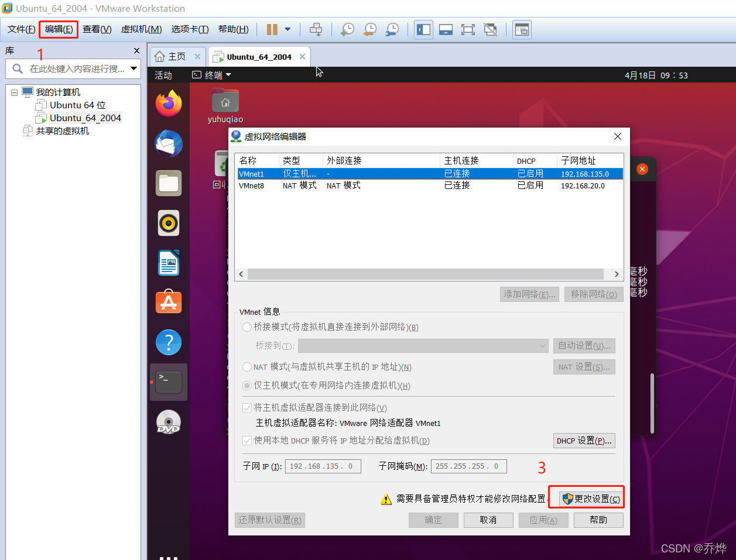Click the Ubuntu terminal window vertical scrollbar
736x560 pixels.
point(652,403)
